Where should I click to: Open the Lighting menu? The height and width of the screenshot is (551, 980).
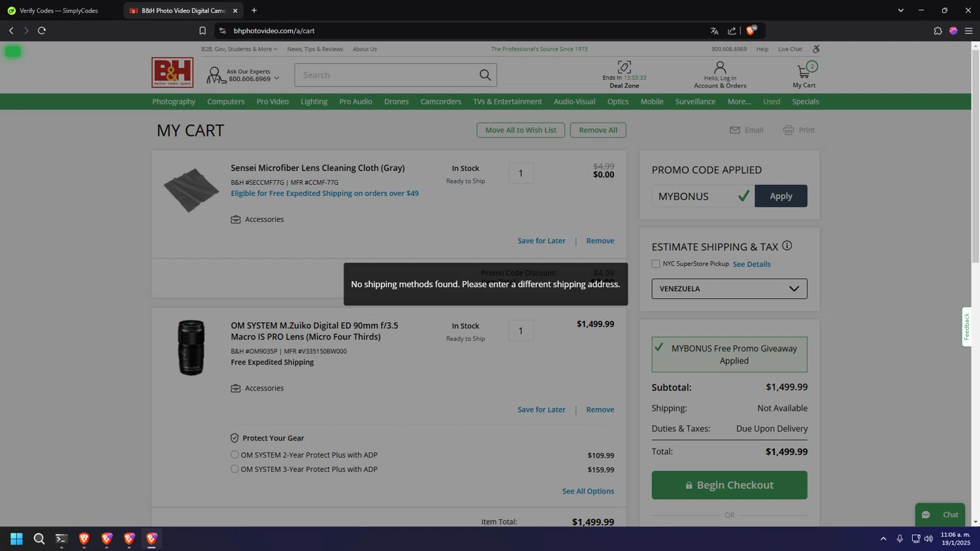pyautogui.click(x=314, y=101)
